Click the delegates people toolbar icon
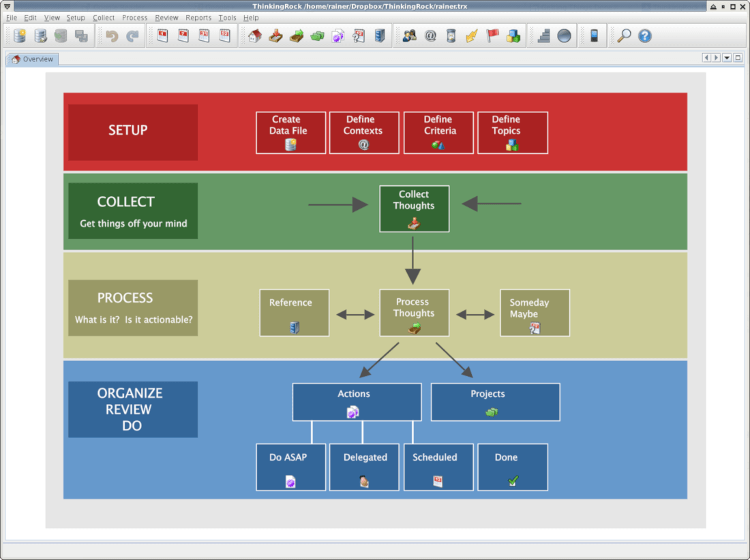 [x=410, y=36]
